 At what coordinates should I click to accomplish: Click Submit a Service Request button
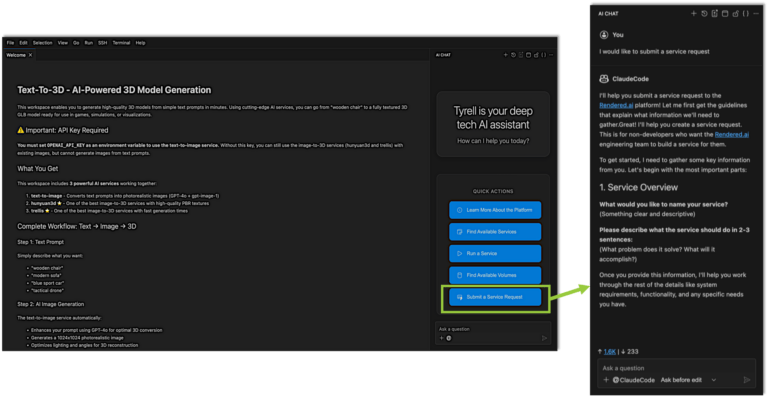coord(495,297)
